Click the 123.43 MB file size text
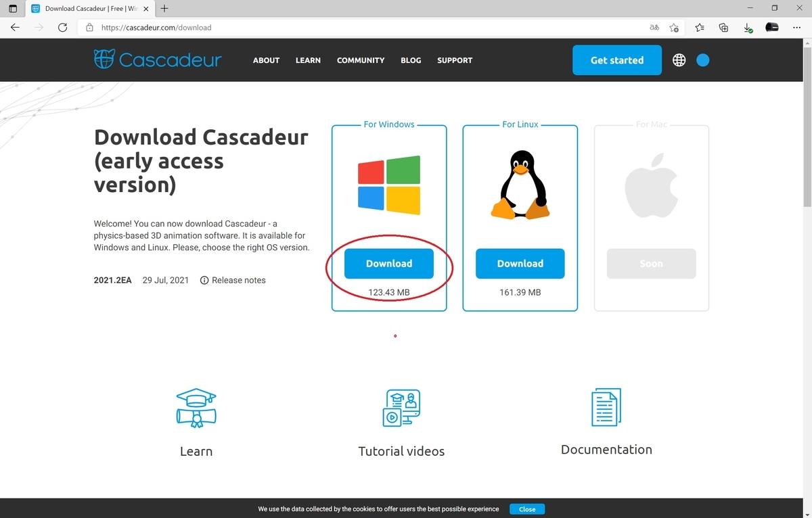The image size is (812, 518). [389, 293]
